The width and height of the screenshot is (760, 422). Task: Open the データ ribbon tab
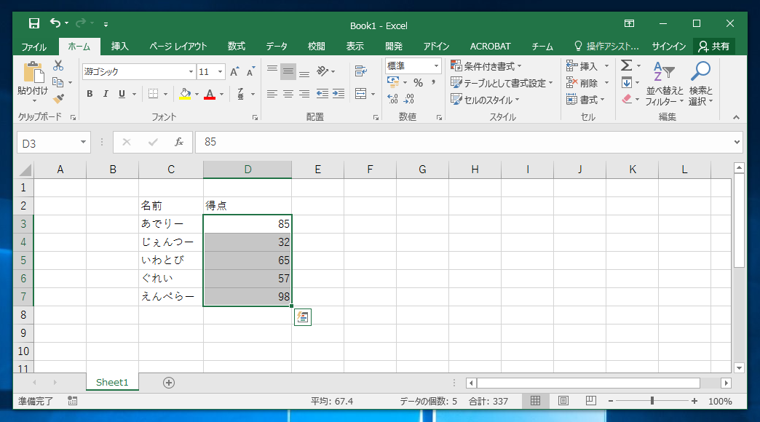pos(276,46)
